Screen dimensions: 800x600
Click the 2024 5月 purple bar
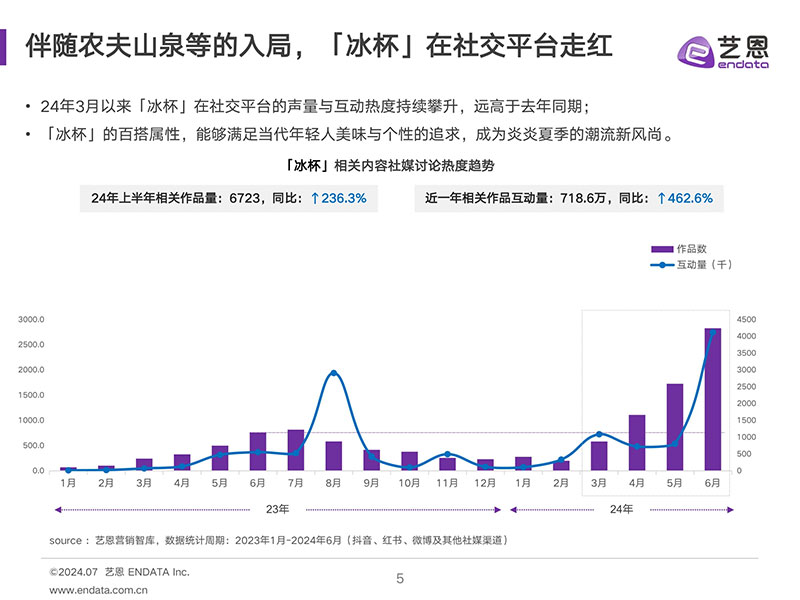tap(674, 427)
